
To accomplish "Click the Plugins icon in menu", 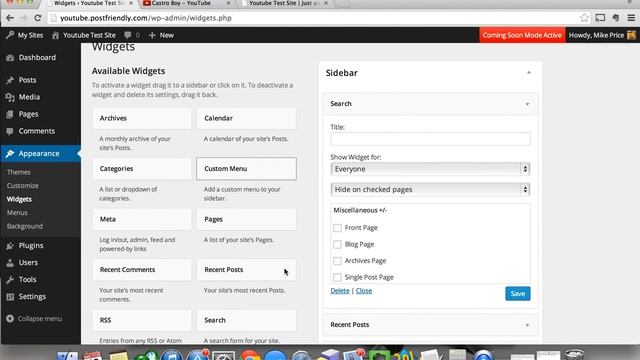I will click(x=10, y=246).
